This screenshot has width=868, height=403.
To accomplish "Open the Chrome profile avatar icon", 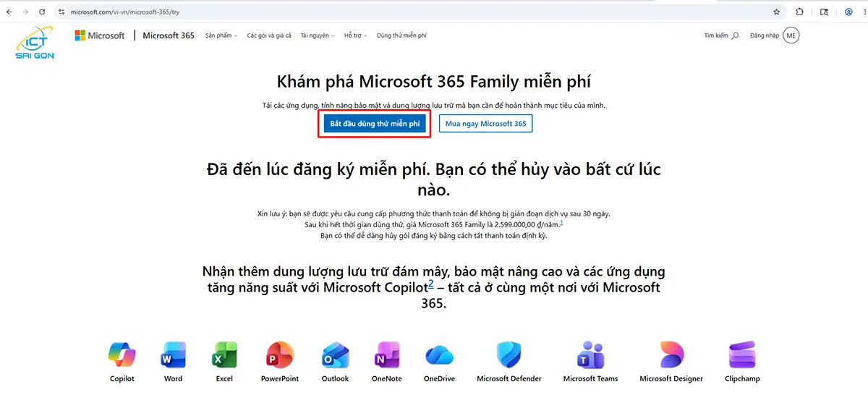I will [848, 12].
